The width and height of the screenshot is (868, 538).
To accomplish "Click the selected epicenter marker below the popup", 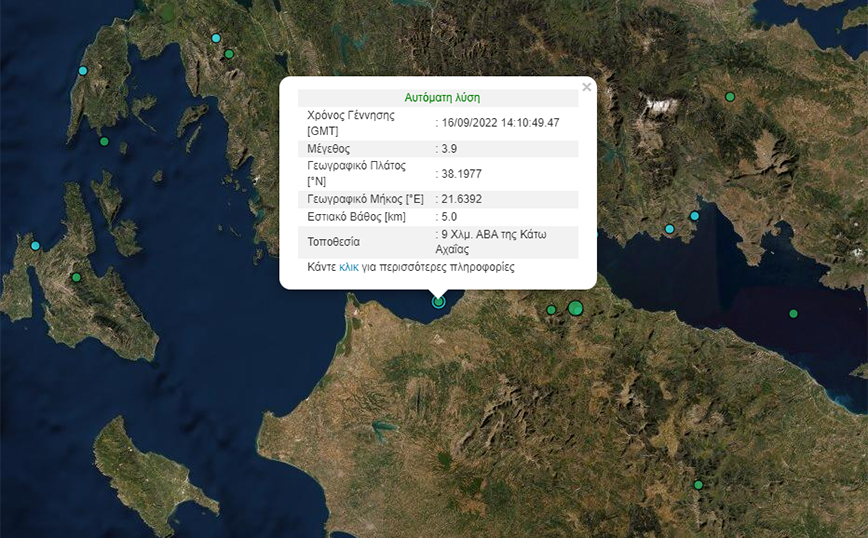I will coord(438,301).
